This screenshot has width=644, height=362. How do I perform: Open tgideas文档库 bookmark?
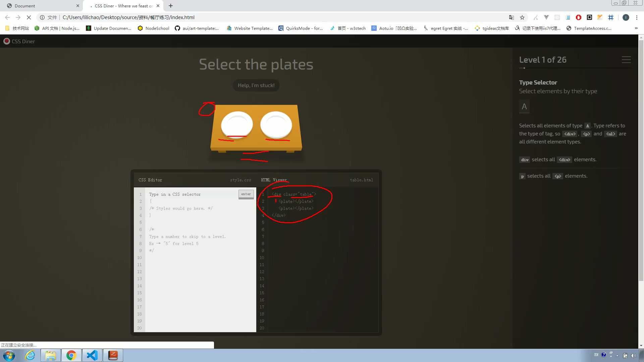pos(492,28)
